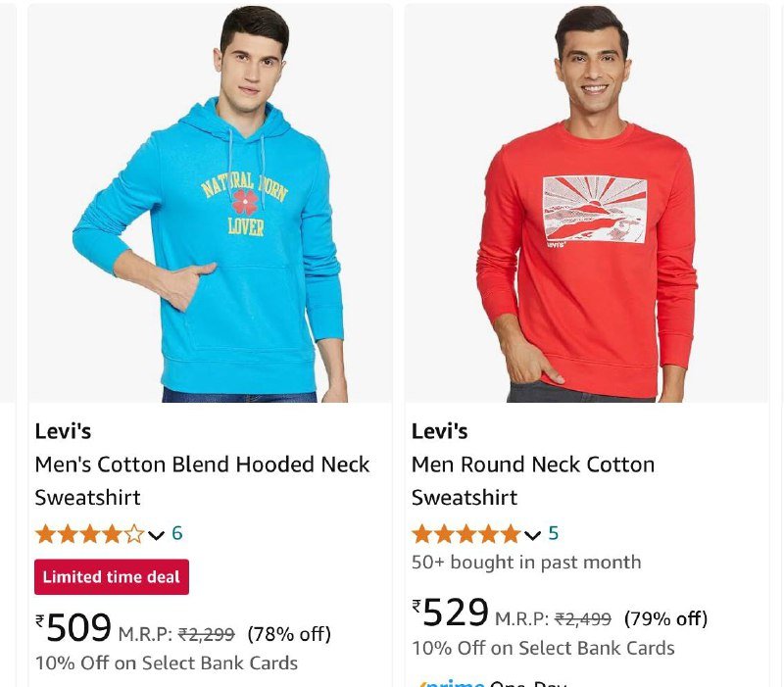Click the struck-through M.R.P. ₹2,299
The width and height of the screenshot is (784, 687).
[x=206, y=635]
